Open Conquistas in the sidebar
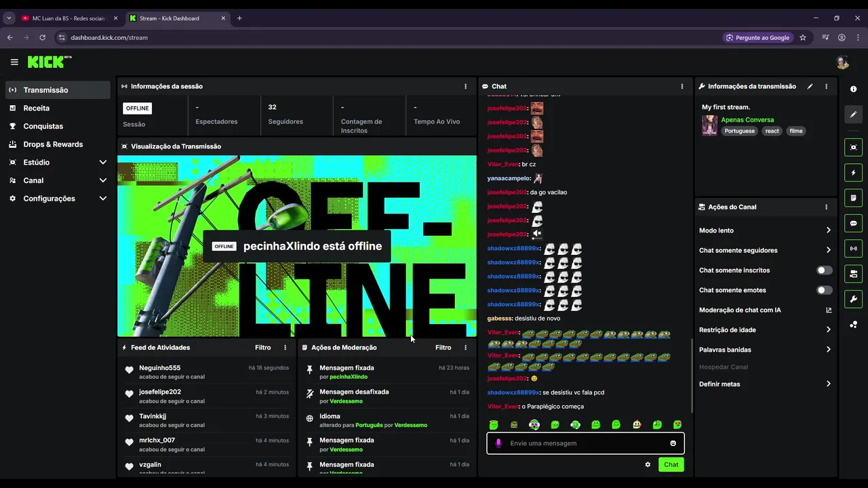The height and width of the screenshot is (488, 868). [58, 126]
